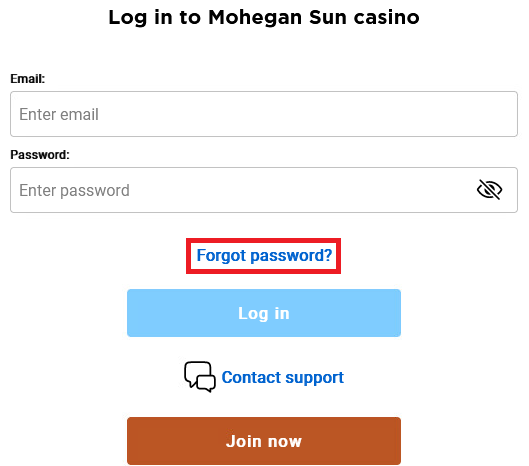Image resolution: width=529 pixels, height=466 pixels.
Task: Show the hidden password using the eye icon
Action: (489, 190)
